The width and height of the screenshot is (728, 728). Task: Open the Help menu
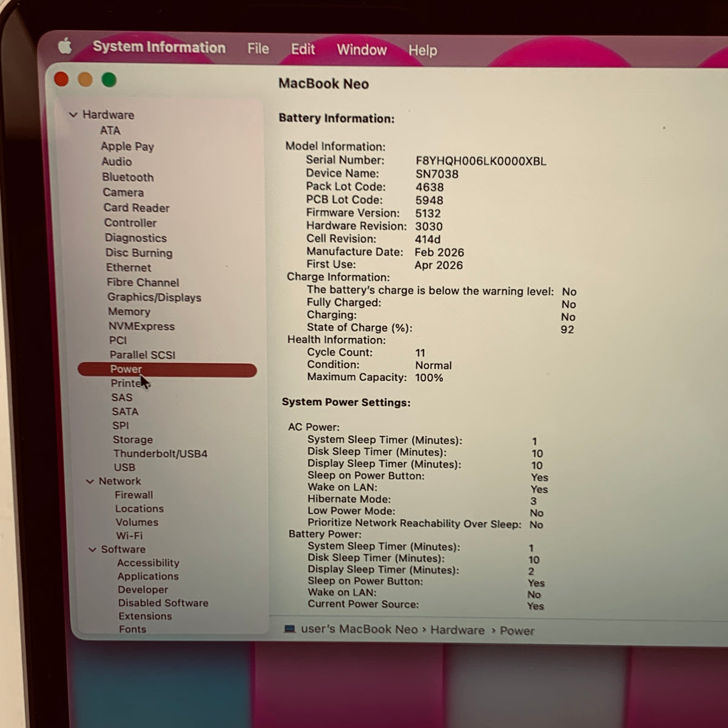point(422,50)
